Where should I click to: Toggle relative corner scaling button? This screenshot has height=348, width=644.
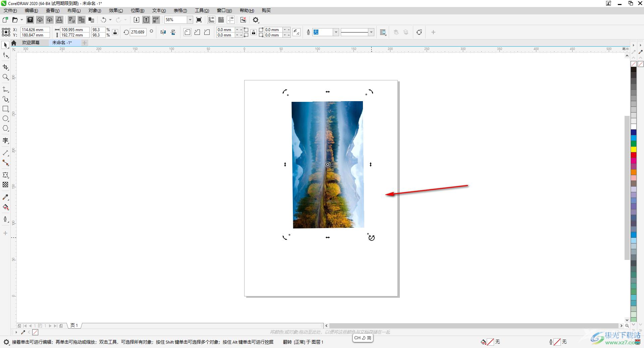pyautogui.click(x=297, y=32)
